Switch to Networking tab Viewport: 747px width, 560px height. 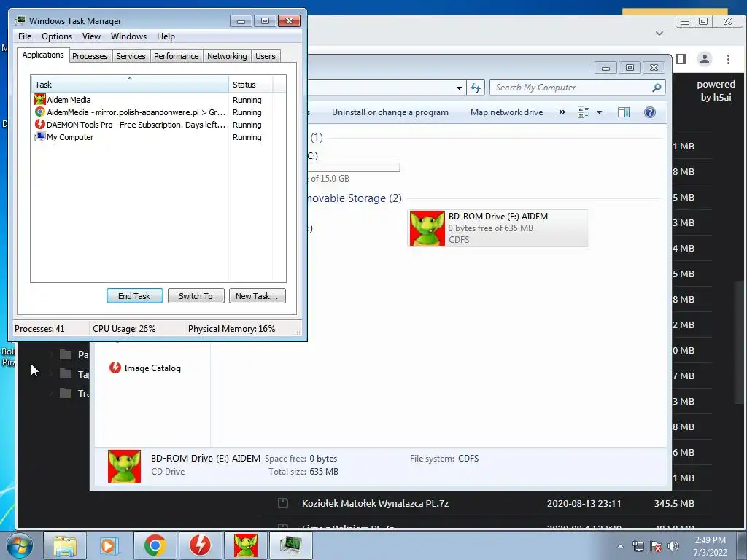[227, 56]
